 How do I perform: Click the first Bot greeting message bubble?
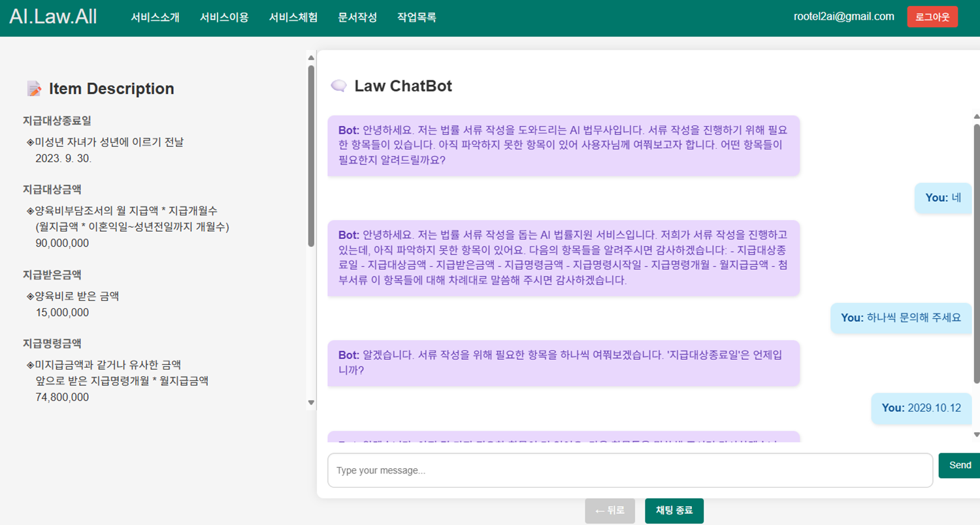(x=564, y=146)
